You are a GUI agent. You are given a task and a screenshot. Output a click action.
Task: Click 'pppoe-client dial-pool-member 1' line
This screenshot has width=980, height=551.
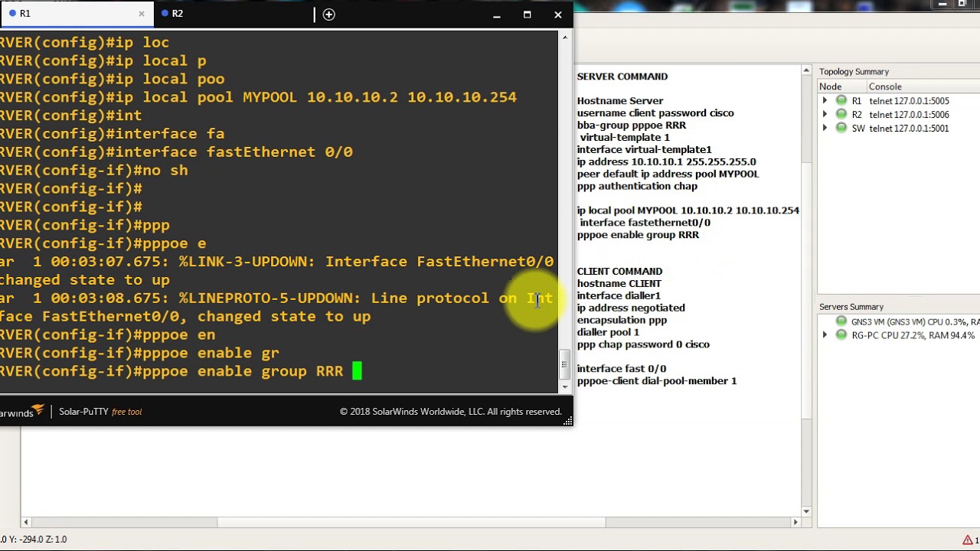(x=657, y=381)
